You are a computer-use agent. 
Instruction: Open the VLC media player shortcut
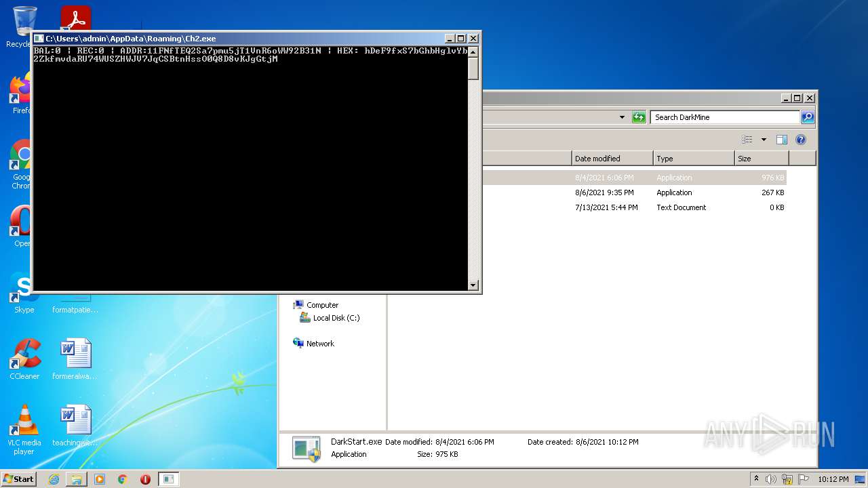coord(24,430)
